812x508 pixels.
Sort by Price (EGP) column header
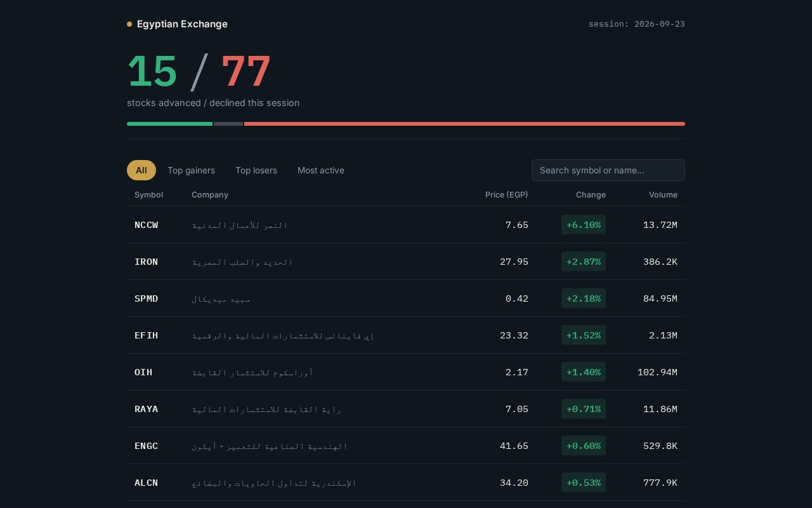pyautogui.click(x=506, y=195)
